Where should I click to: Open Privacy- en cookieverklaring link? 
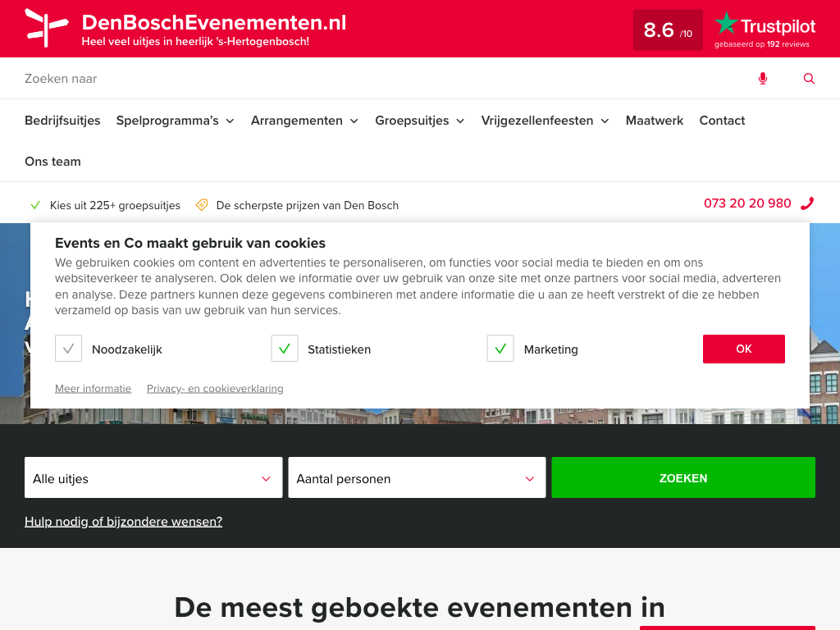point(215,389)
